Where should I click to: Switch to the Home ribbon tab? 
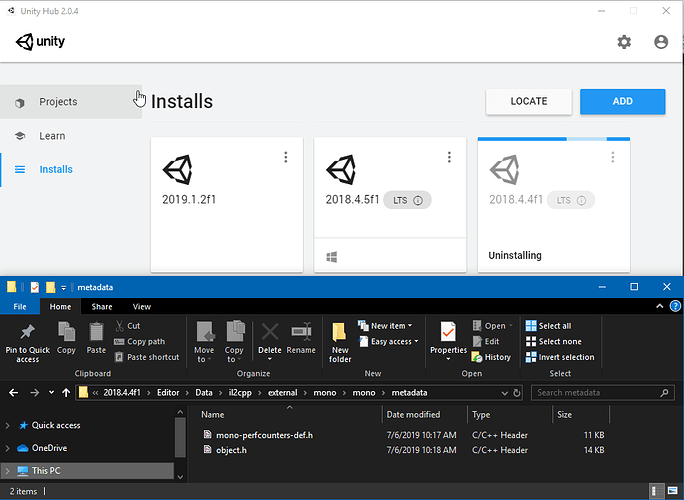pos(60,307)
